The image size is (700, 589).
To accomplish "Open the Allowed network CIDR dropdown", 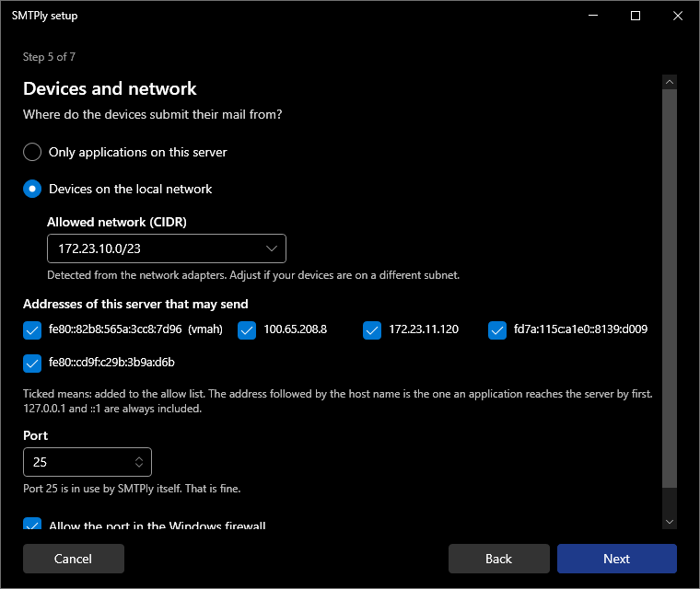I will click(167, 248).
